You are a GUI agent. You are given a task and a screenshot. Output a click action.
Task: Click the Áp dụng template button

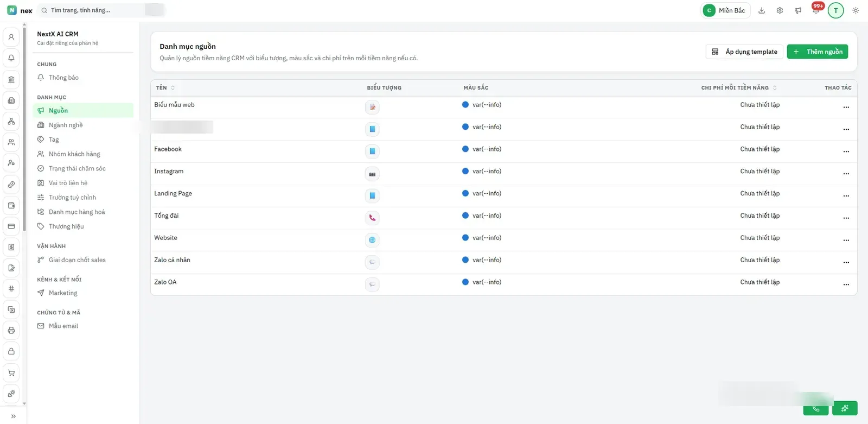(744, 52)
